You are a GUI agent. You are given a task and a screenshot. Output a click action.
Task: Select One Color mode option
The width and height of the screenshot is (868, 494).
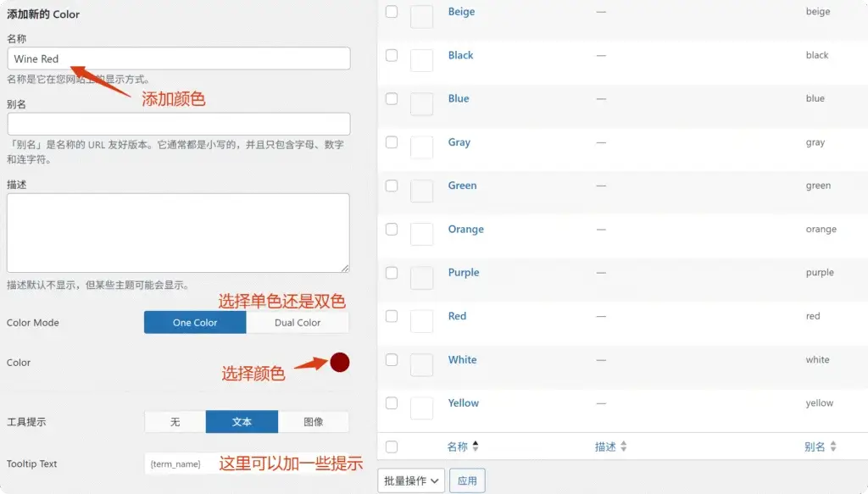click(x=195, y=323)
